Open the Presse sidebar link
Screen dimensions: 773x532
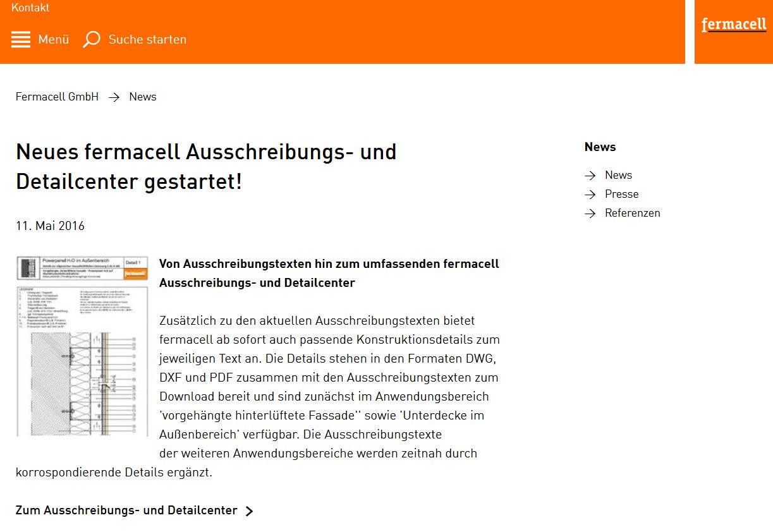click(x=621, y=194)
